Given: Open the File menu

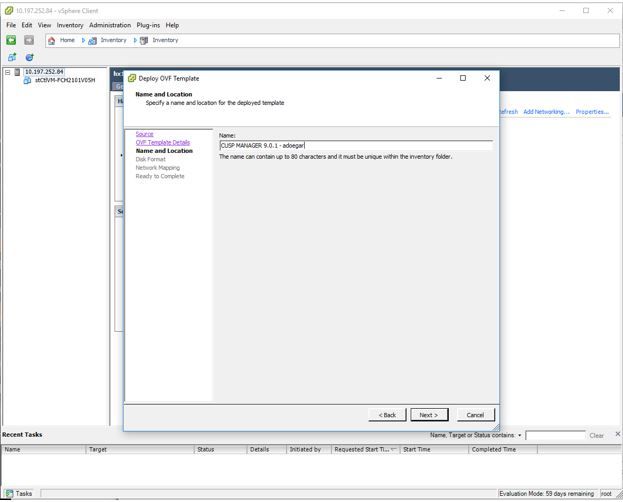Looking at the screenshot, I should pos(11,25).
